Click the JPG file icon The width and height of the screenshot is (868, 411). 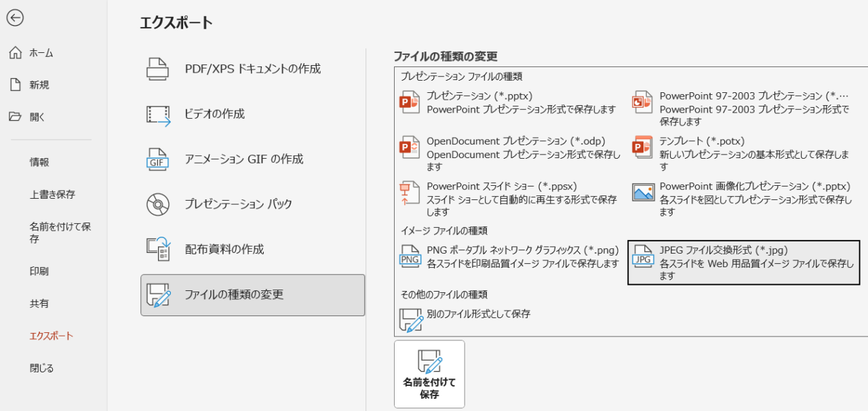pos(644,256)
